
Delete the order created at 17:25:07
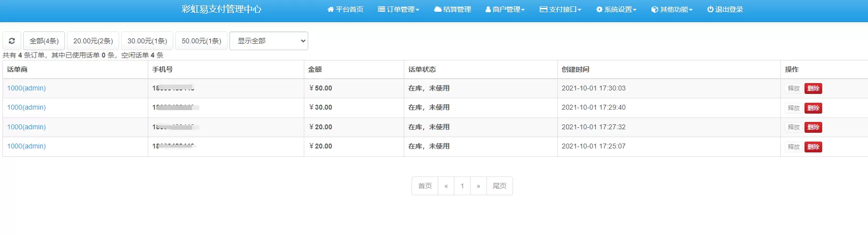(813, 147)
